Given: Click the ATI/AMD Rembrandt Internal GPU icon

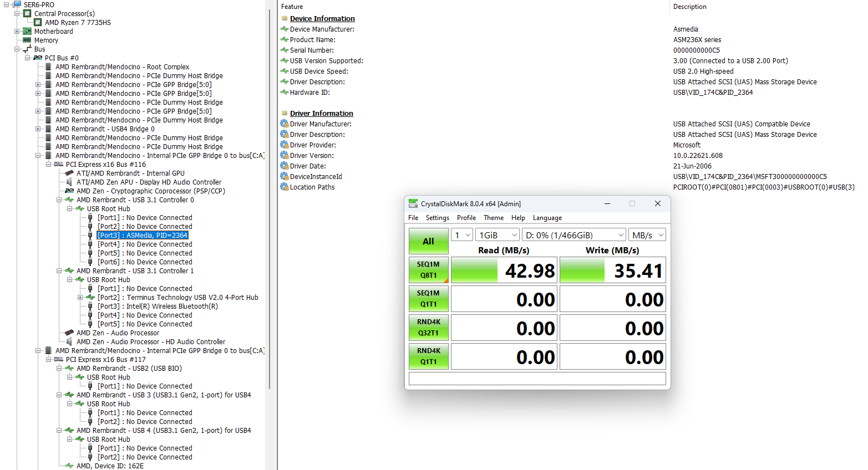Looking at the screenshot, I should point(69,173).
